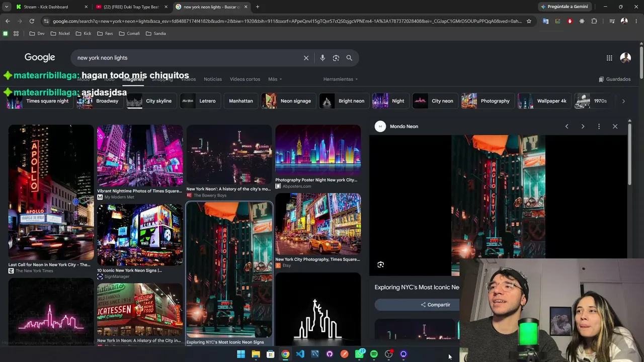Viewport: 644px width, 362px height.
Task: Bookmark this page with the star icon
Action: coord(529,21)
